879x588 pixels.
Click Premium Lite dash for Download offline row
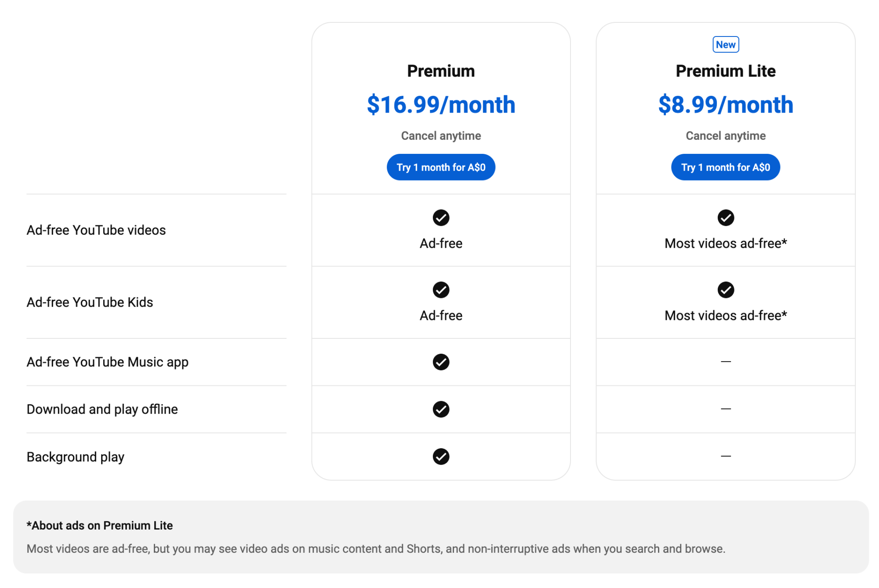(726, 409)
